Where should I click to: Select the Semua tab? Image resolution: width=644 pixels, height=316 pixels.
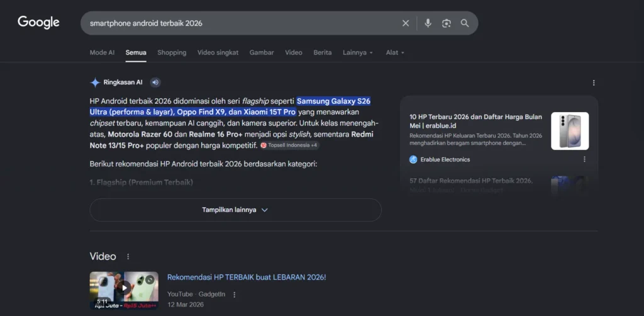coord(136,53)
